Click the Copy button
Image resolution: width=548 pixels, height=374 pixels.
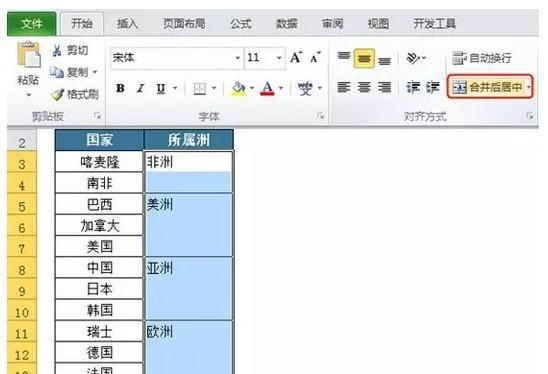click(x=69, y=72)
